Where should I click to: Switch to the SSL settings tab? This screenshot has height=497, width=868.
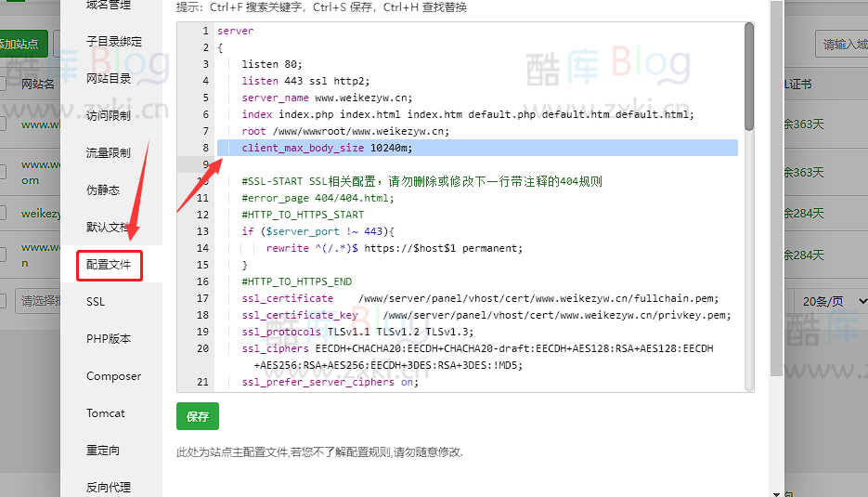point(97,302)
